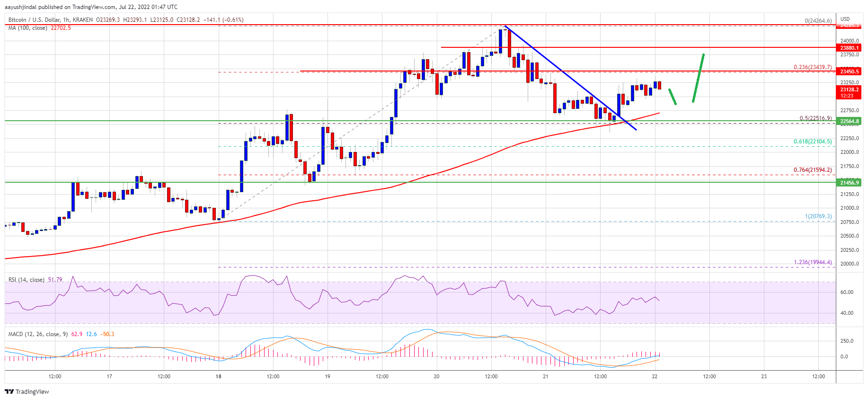Click the 0.5(22516.9) Fibonacci label
The height and width of the screenshot is (400, 868).
click(815, 118)
